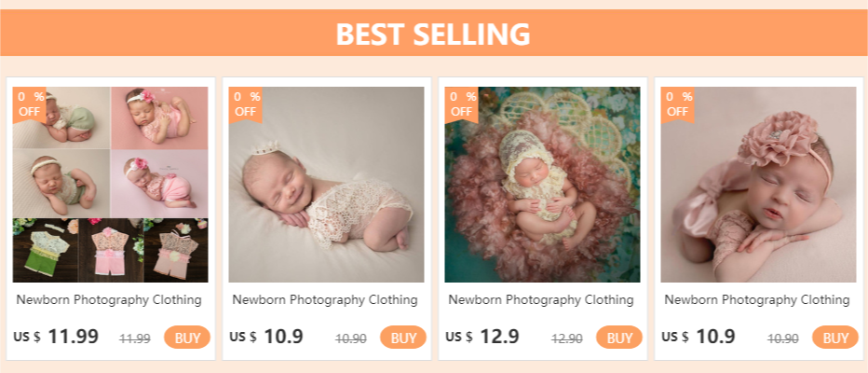Click the US $11.99 price
The height and width of the screenshot is (373, 868).
(56, 338)
